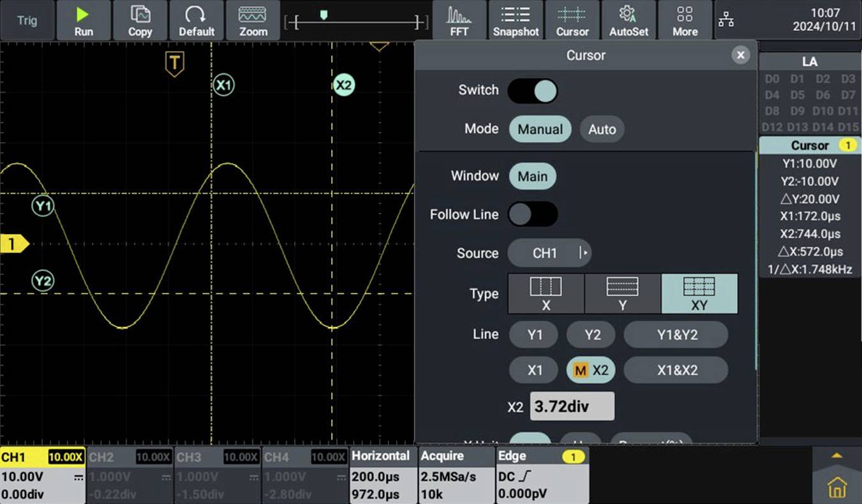Open the More options panel
The image size is (862, 504).
684,20
